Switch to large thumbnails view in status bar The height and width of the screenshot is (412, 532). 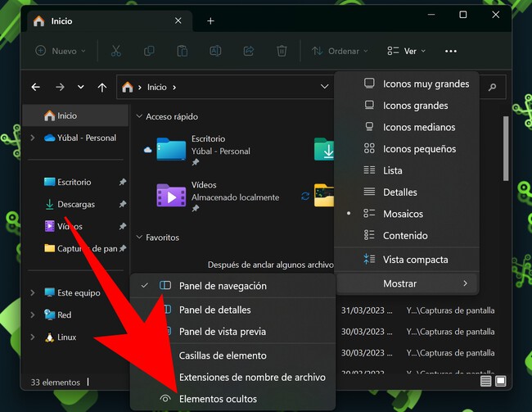(500, 381)
